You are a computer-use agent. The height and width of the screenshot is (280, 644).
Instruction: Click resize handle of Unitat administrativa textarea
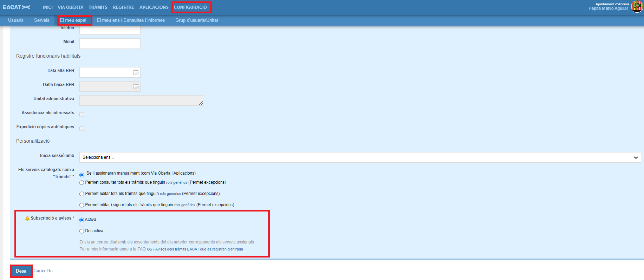coord(201,103)
